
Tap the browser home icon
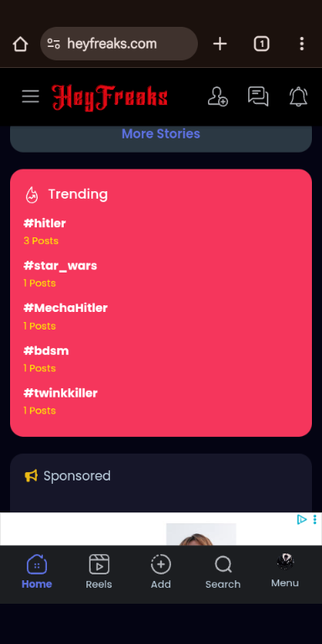point(20,44)
